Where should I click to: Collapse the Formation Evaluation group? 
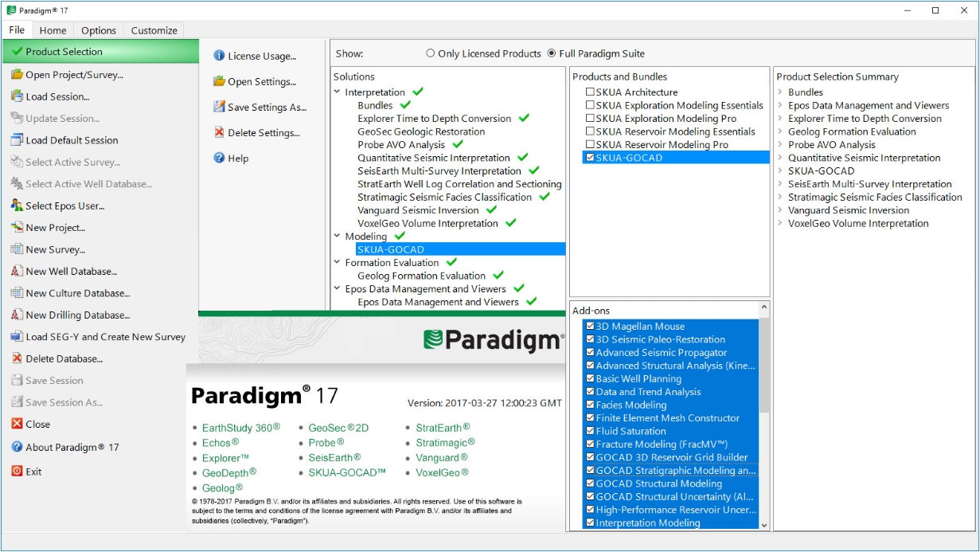click(338, 262)
